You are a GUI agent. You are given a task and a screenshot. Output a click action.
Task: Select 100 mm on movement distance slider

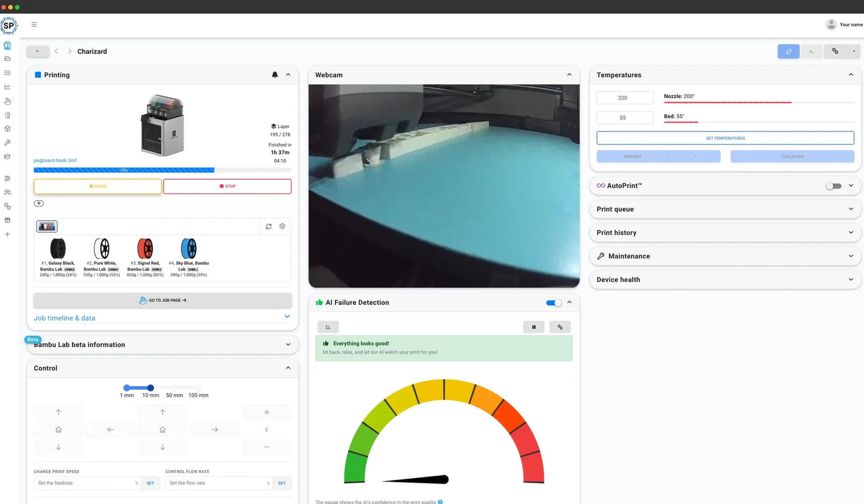point(198,388)
